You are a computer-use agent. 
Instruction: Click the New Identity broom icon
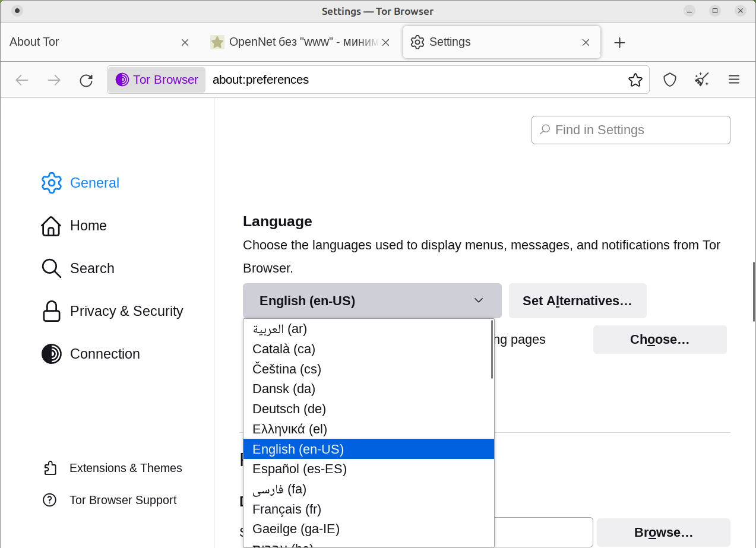click(702, 80)
